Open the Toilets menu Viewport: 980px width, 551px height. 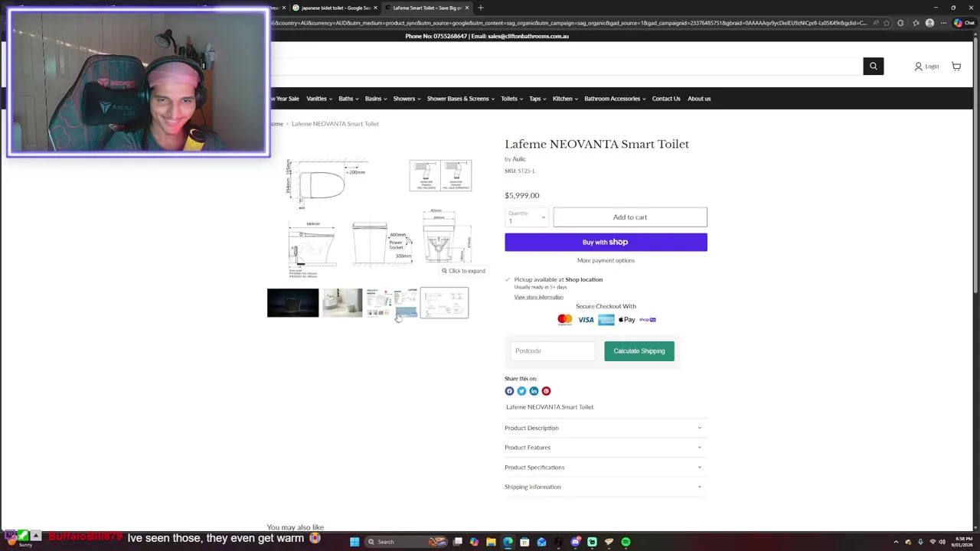(511, 99)
